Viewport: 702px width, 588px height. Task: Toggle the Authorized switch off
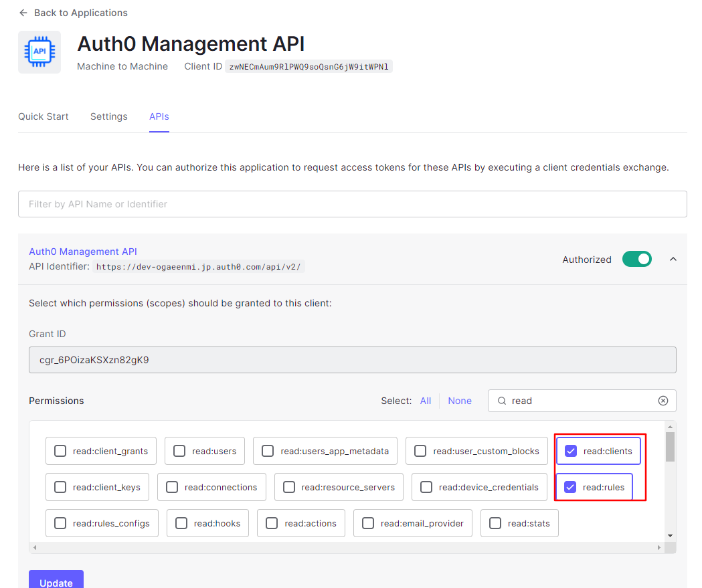coord(636,259)
